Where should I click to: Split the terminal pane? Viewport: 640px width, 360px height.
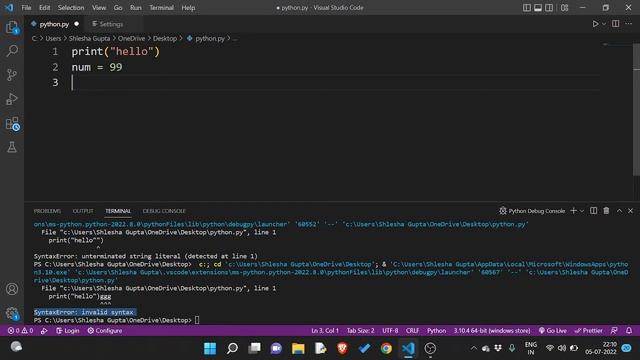coord(593,211)
